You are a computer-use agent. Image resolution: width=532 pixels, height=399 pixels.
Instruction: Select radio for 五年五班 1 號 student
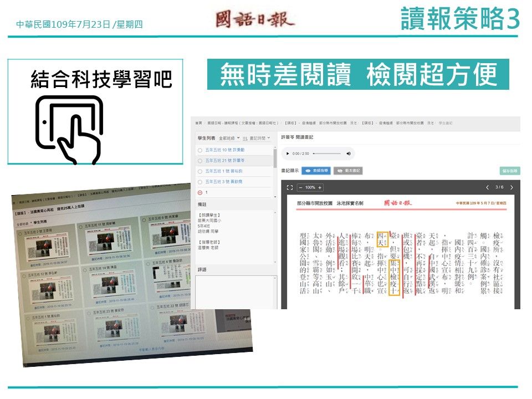[199, 171]
